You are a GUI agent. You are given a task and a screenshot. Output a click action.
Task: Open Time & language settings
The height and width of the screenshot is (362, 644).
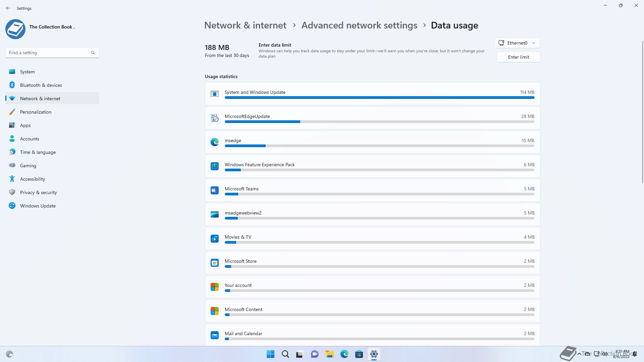(52, 152)
